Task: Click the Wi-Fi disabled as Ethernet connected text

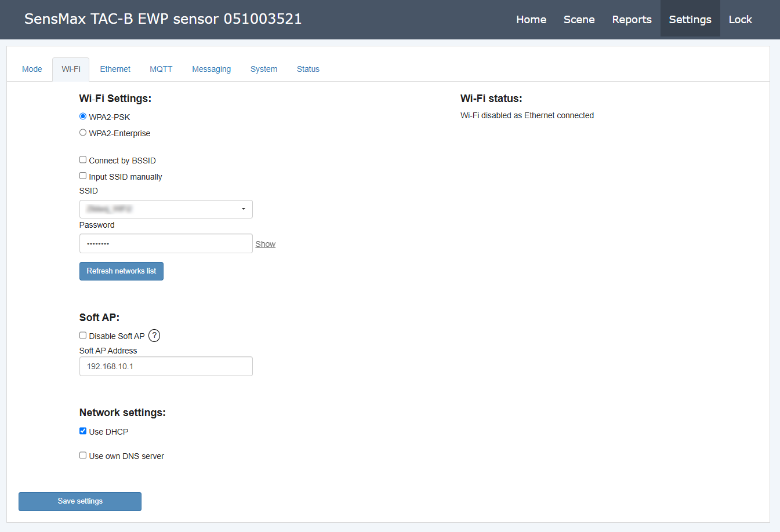Action: click(527, 115)
